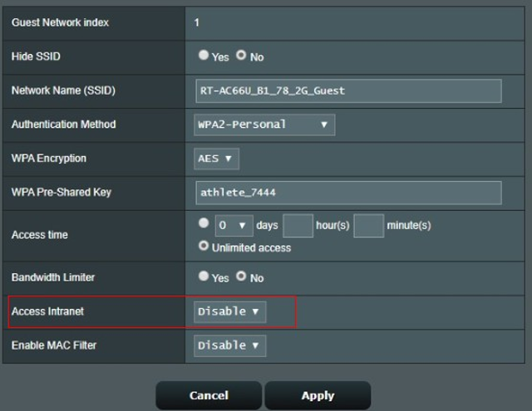This screenshot has width=532, height=411.
Task: Click the minute(s) input box
Action: tap(368, 225)
